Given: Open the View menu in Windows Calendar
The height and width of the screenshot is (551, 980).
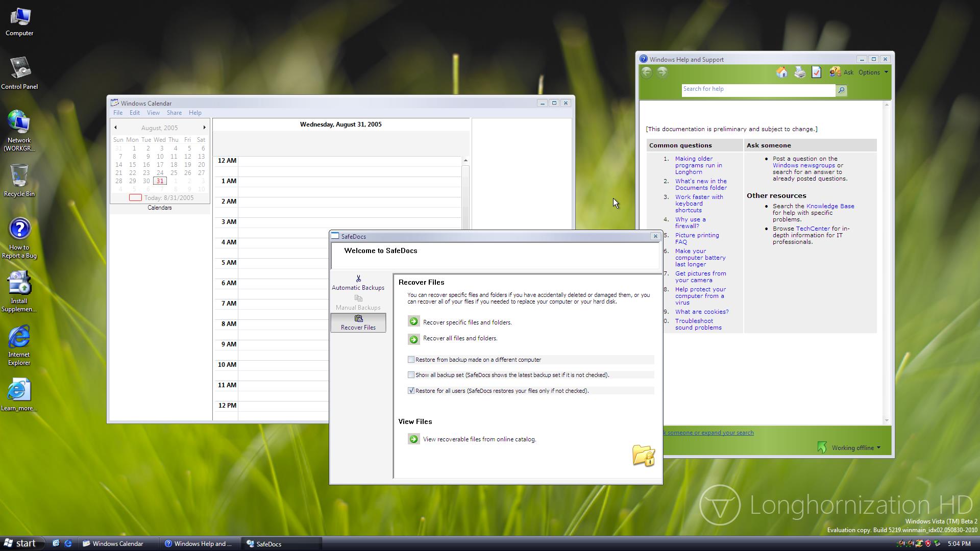Looking at the screenshot, I should 153,113.
